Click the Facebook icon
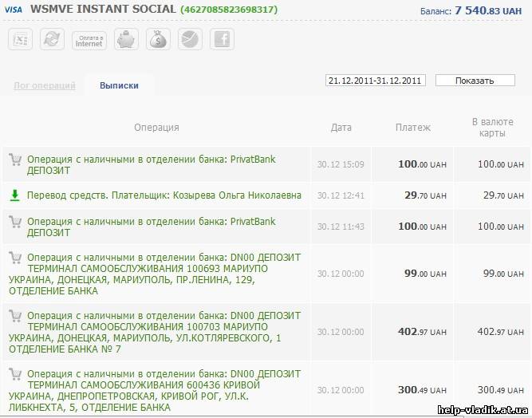This screenshot has height=418, width=532. point(222,39)
